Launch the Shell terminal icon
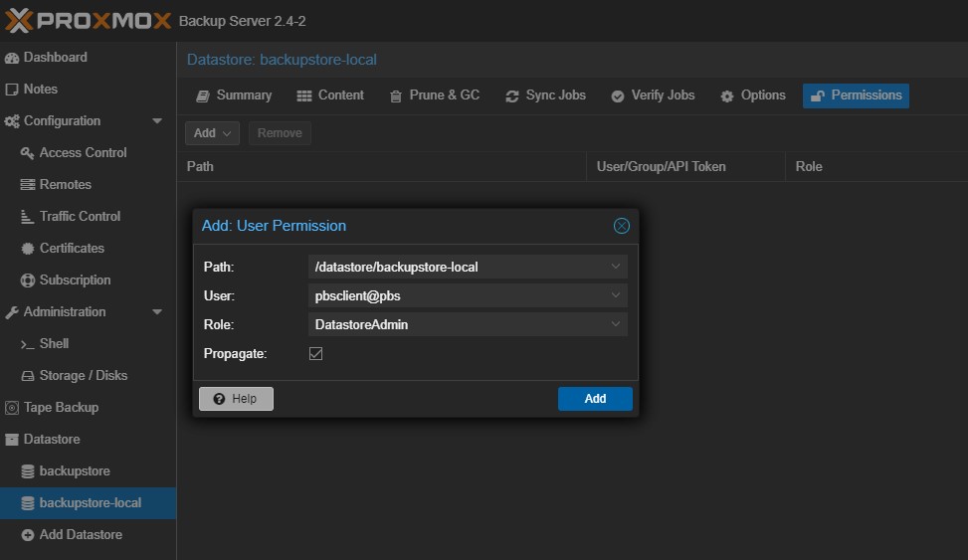This screenshot has height=560, width=968. pos(28,344)
